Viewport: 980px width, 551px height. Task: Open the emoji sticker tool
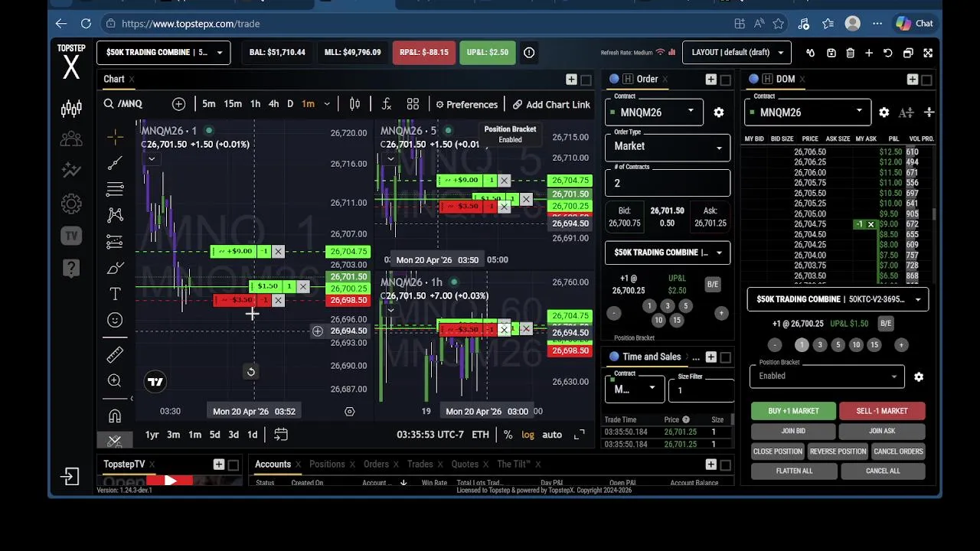(x=115, y=320)
